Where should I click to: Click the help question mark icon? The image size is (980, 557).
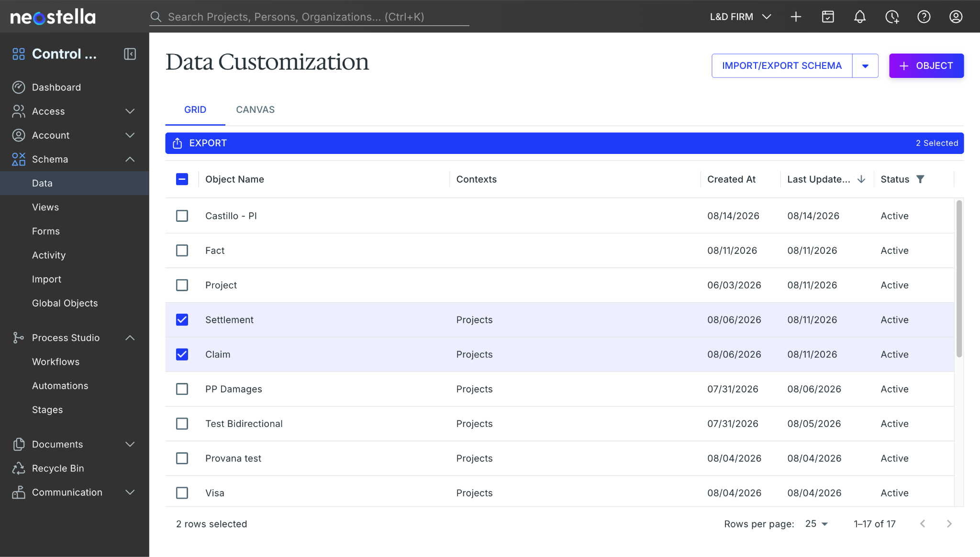point(924,17)
